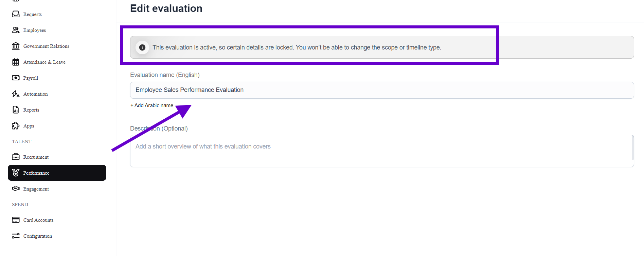Click the Automation lightning icon
The image size is (644, 256).
[x=16, y=94]
